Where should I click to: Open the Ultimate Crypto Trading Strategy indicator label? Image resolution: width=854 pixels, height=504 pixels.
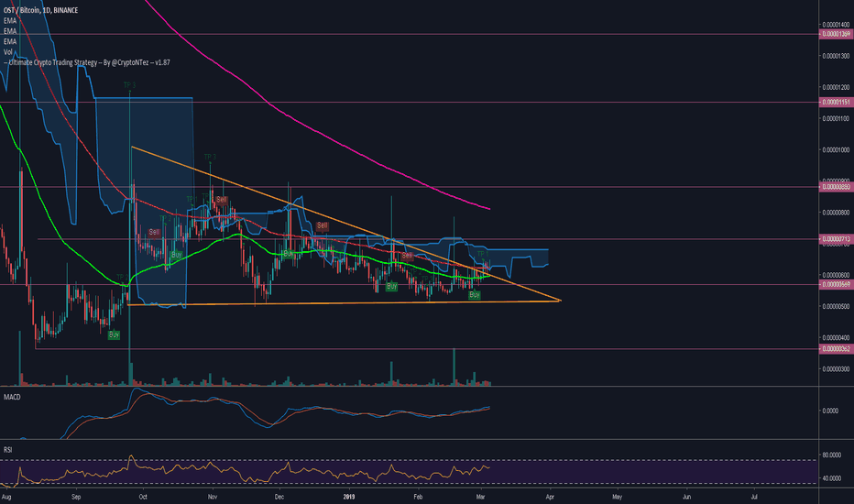tap(87, 62)
